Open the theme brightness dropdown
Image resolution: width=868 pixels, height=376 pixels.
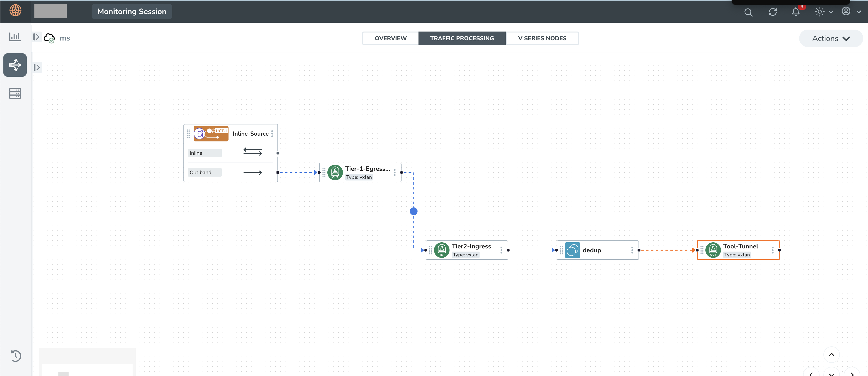tap(823, 12)
